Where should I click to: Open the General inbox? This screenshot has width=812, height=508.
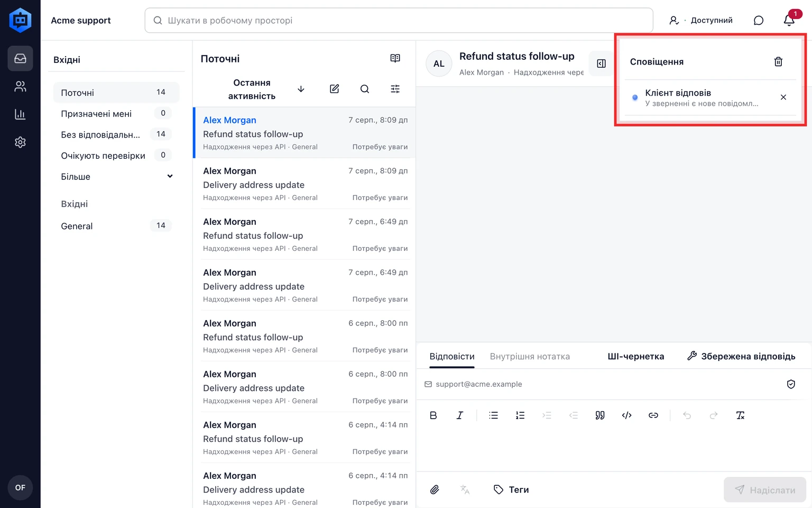coord(116,226)
